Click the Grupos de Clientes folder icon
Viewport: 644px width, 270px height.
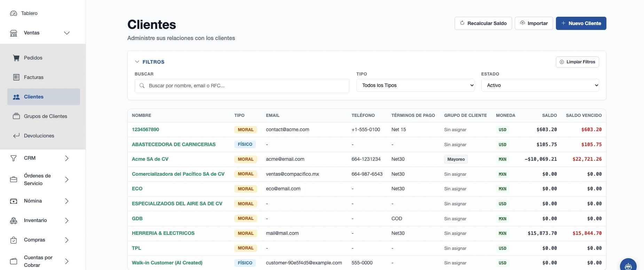tap(16, 116)
